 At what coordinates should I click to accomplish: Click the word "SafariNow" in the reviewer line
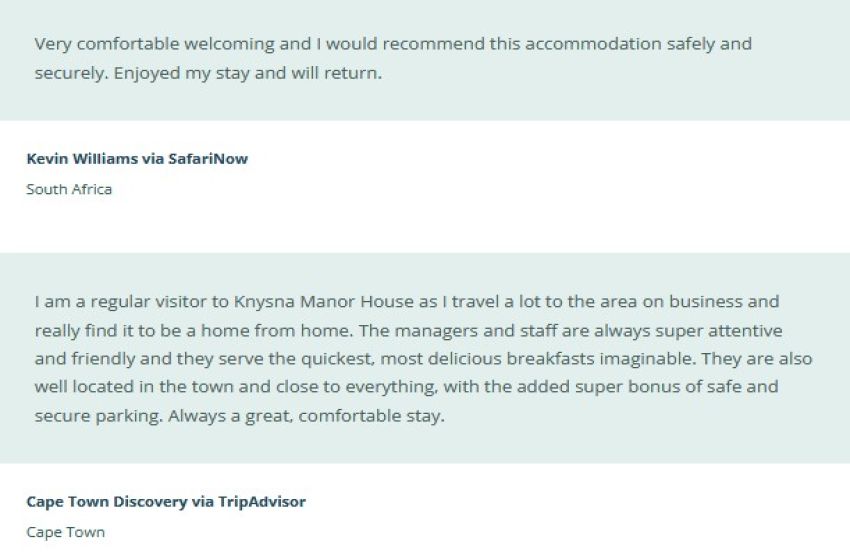pyautogui.click(x=210, y=159)
